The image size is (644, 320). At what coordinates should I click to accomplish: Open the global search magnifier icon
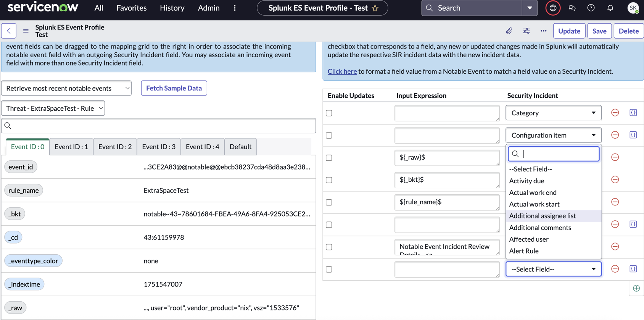[430, 8]
